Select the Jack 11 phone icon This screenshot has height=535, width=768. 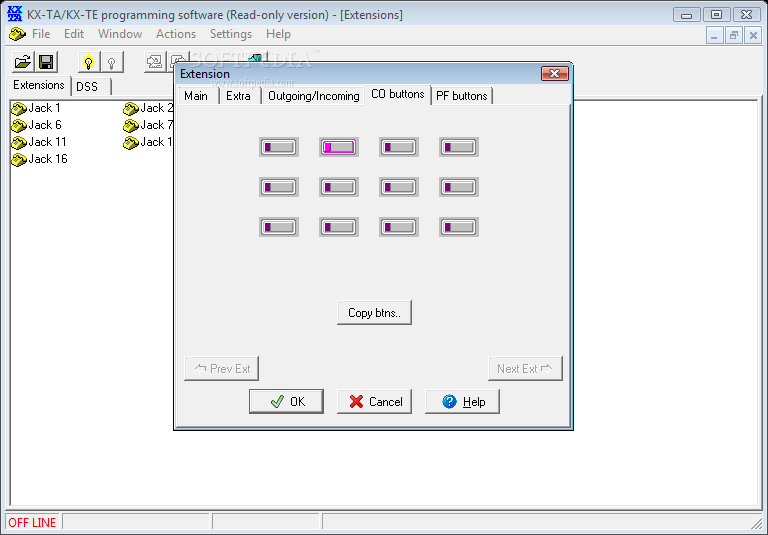[19, 143]
